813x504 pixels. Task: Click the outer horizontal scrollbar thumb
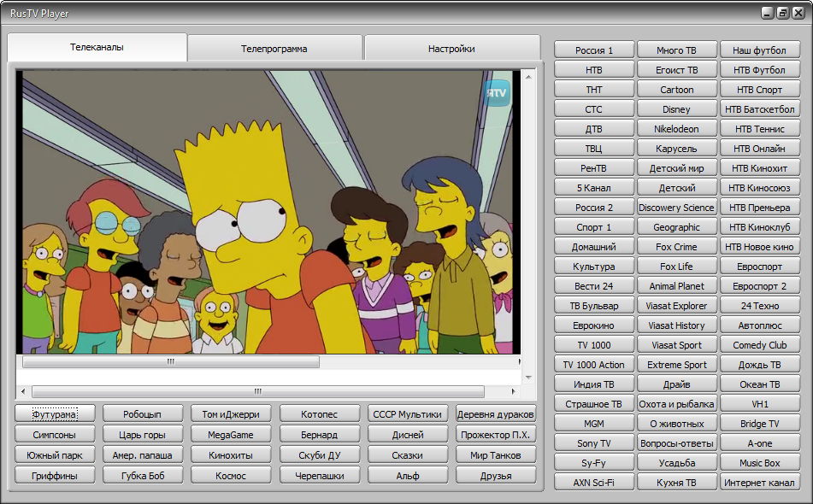(x=258, y=391)
